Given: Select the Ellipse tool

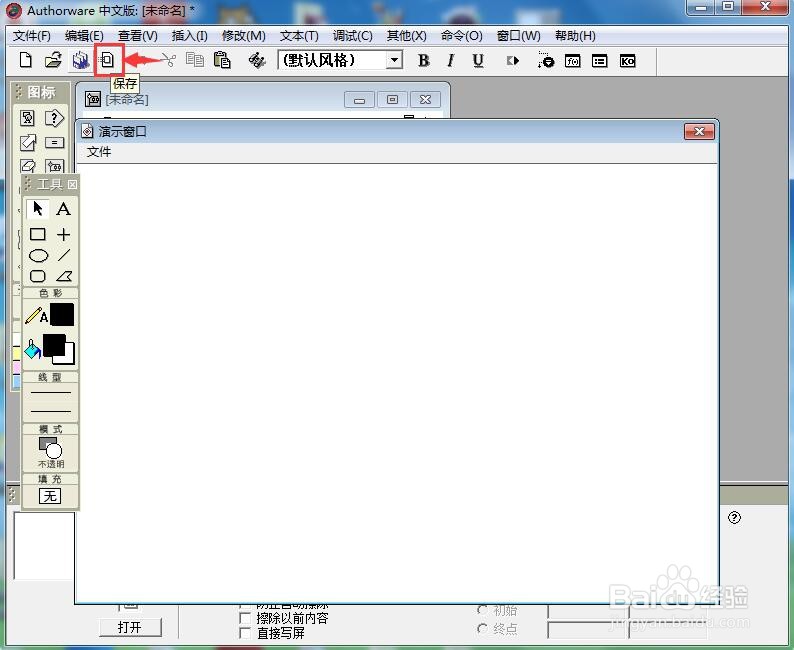Looking at the screenshot, I should pos(38,256).
